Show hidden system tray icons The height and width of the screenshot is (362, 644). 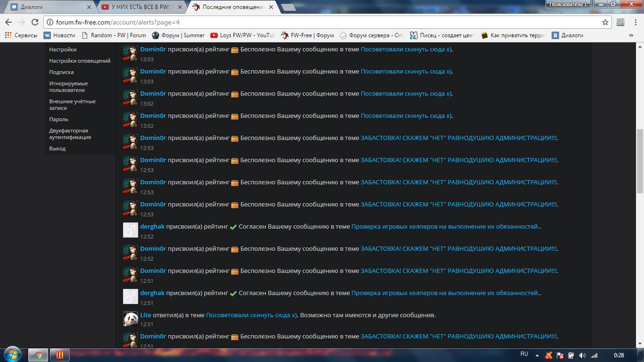click(539, 355)
